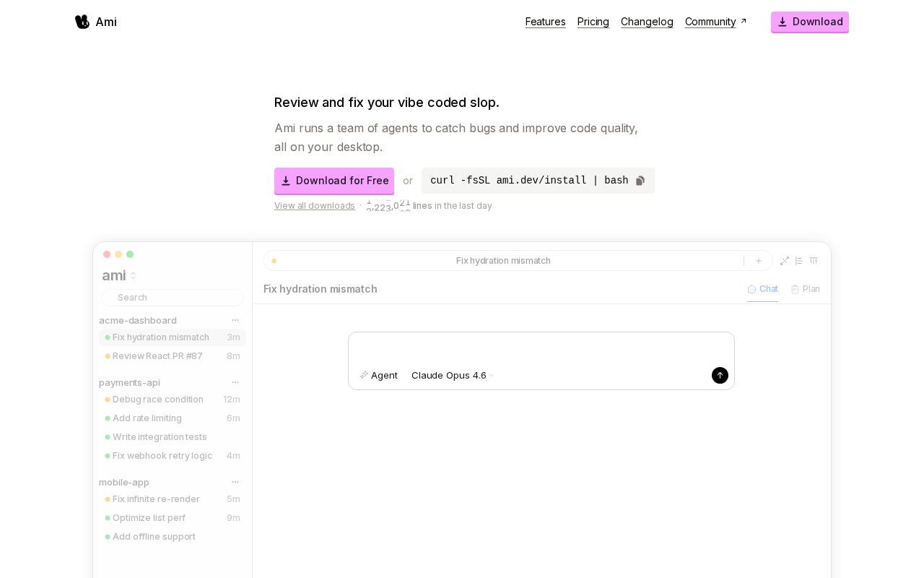Select the Add offline support task
This screenshot has width=924, height=578.
[173, 537]
